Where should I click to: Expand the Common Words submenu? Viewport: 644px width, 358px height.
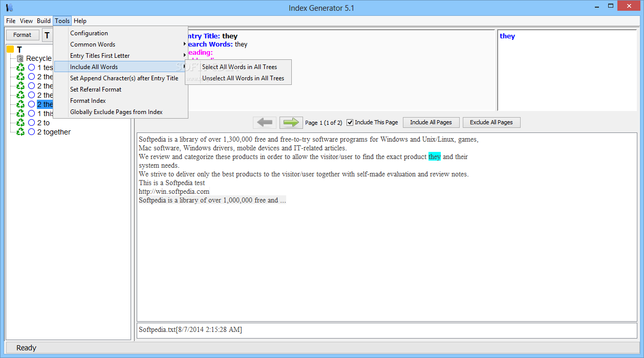(120, 44)
